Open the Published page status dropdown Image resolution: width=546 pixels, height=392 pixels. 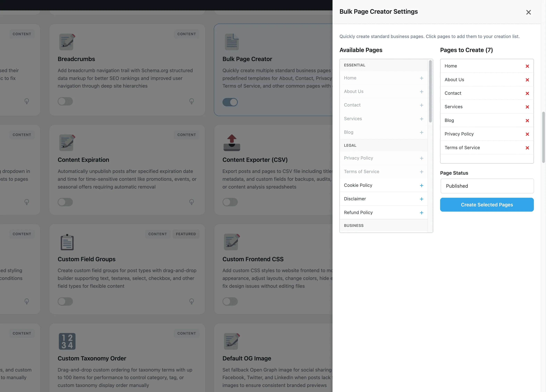pos(487,186)
